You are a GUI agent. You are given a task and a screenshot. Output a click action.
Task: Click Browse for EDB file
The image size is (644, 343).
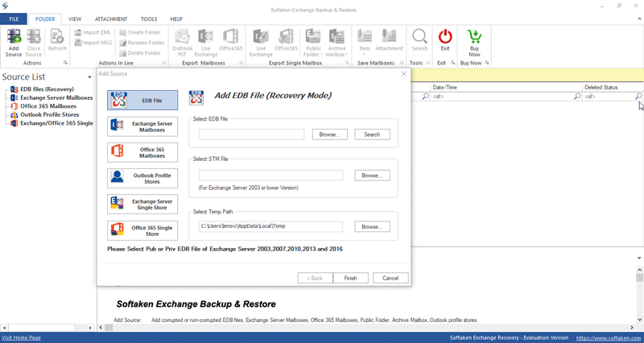(x=330, y=134)
